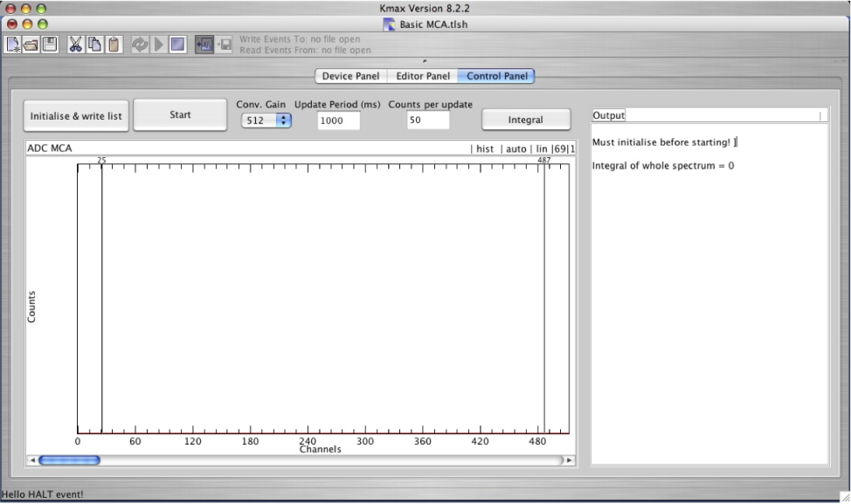Image resolution: width=851 pixels, height=504 pixels.
Task: Click the Update Period (ms) field
Action: point(338,121)
